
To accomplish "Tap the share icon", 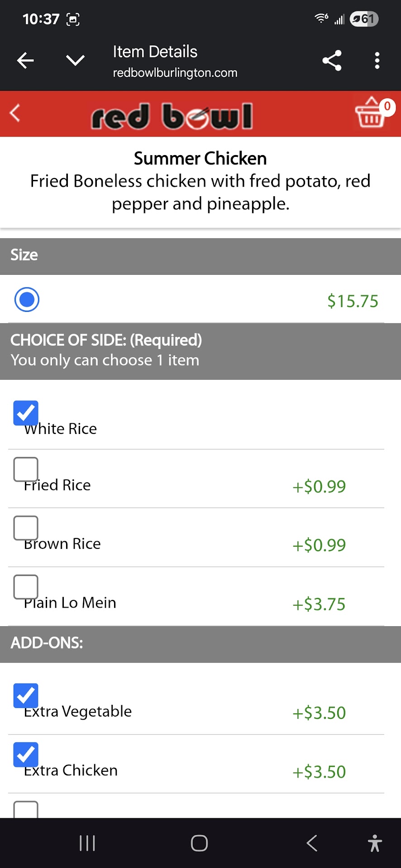I will (x=332, y=61).
